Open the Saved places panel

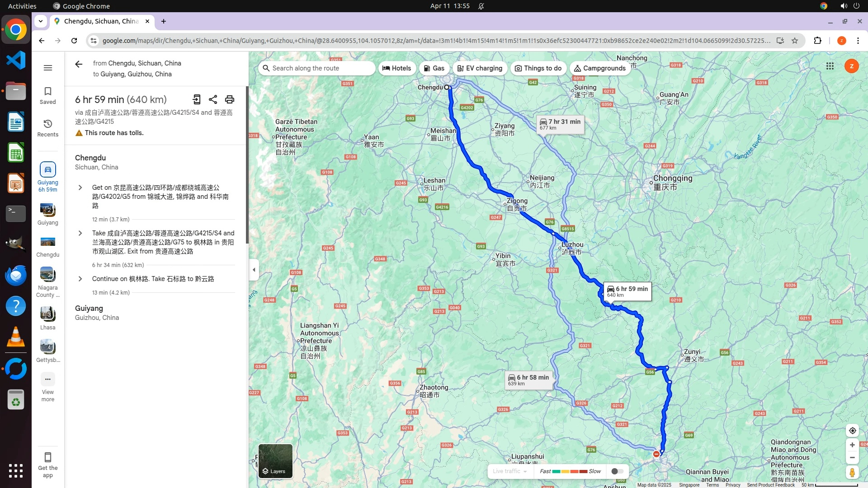click(48, 95)
